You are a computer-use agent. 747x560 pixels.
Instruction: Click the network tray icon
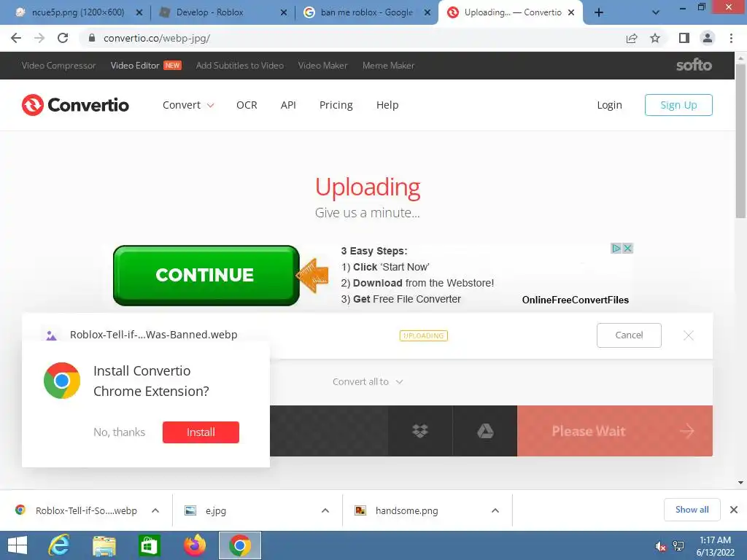pos(678,546)
